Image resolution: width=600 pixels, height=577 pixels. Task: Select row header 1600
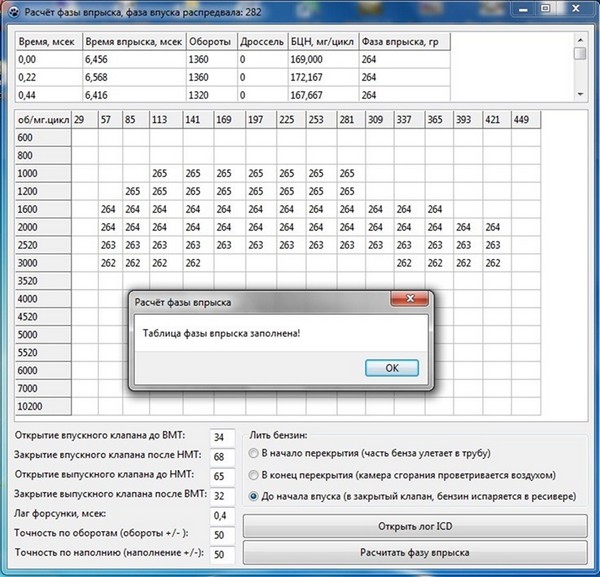pos(43,209)
